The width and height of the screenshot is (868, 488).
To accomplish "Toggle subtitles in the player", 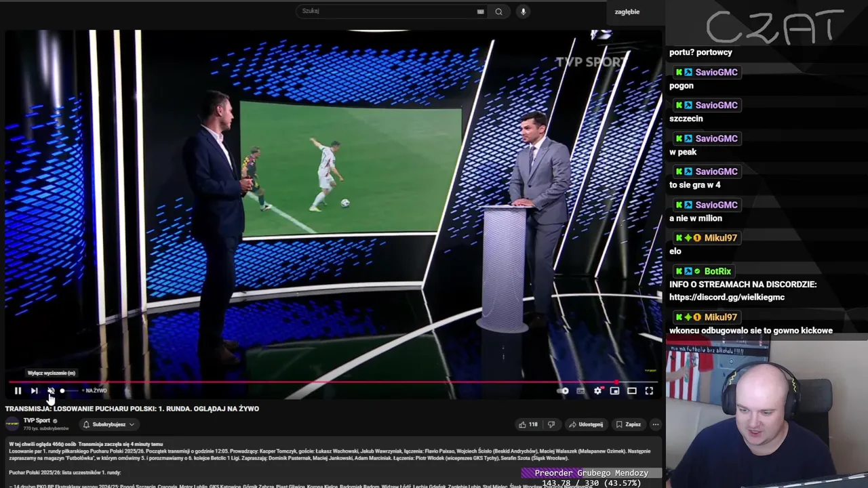I will point(580,391).
